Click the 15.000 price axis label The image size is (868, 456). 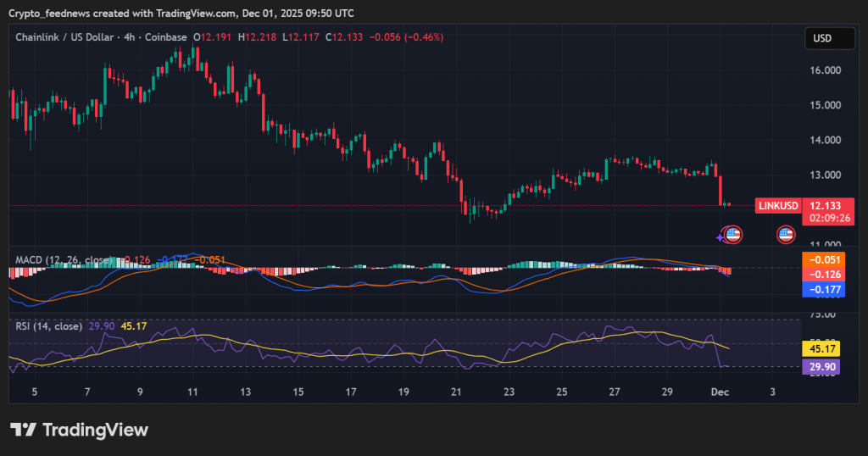(x=826, y=105)
